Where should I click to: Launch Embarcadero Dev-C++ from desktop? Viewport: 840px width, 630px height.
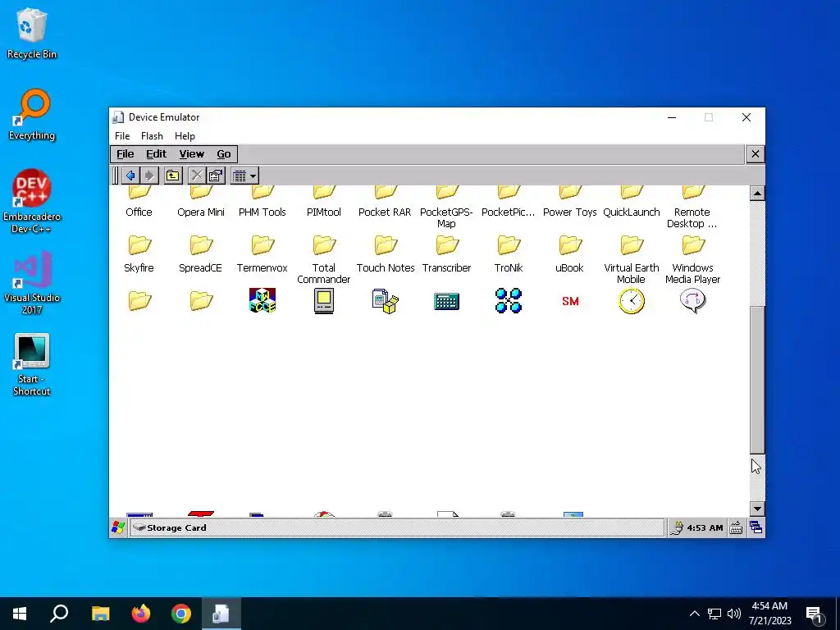(32, 201)
